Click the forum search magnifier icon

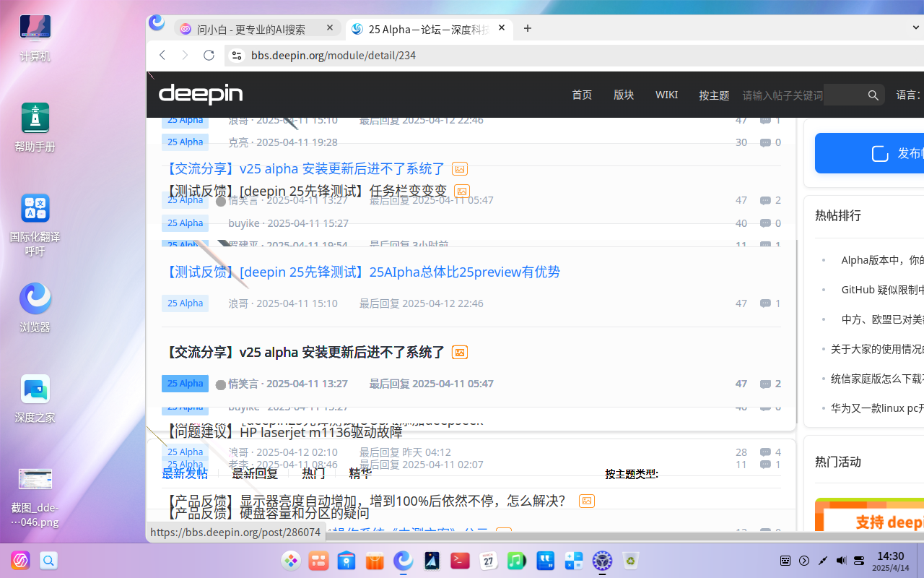873,95
